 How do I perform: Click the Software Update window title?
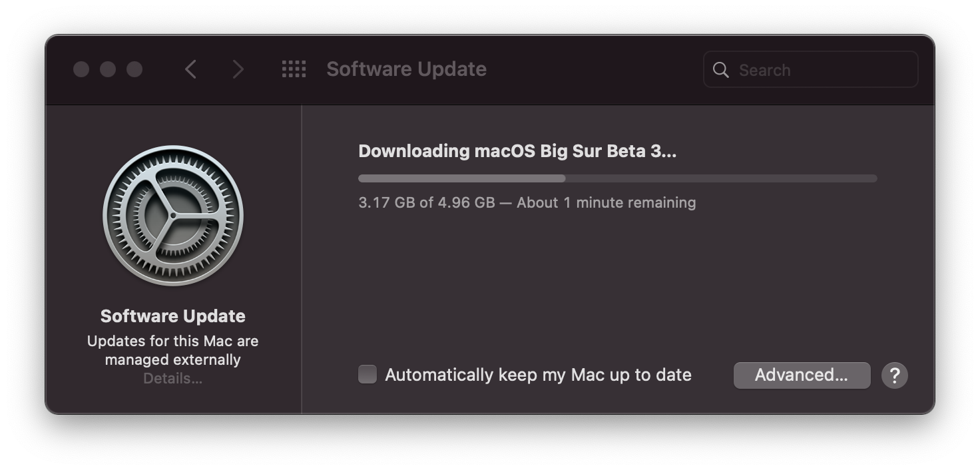pyautogui.click(x=406, y=69)
